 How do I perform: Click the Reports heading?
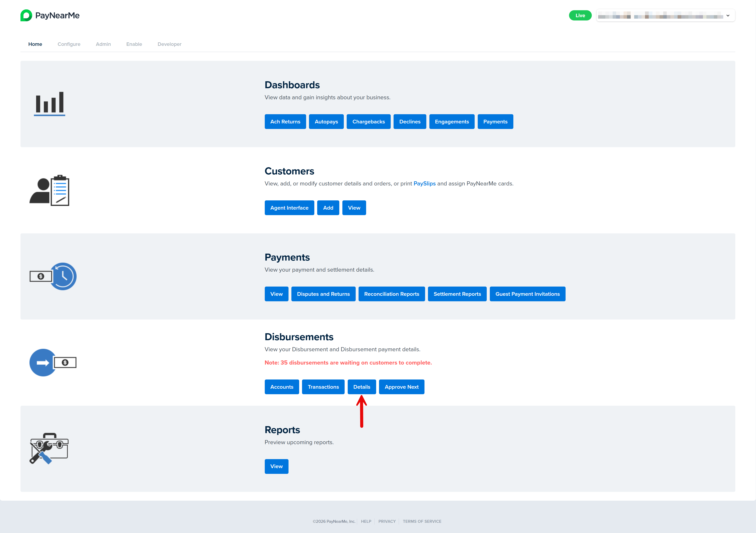click(282, 430)
